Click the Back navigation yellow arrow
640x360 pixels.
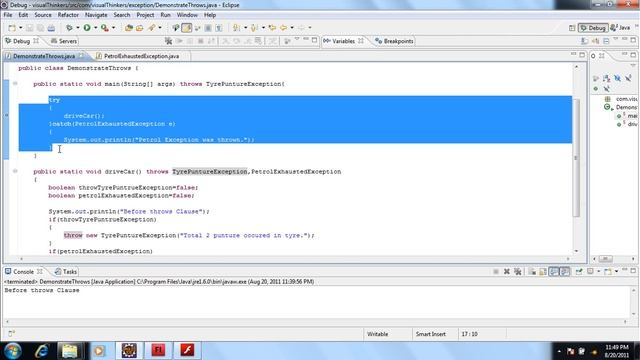point(283,28)
